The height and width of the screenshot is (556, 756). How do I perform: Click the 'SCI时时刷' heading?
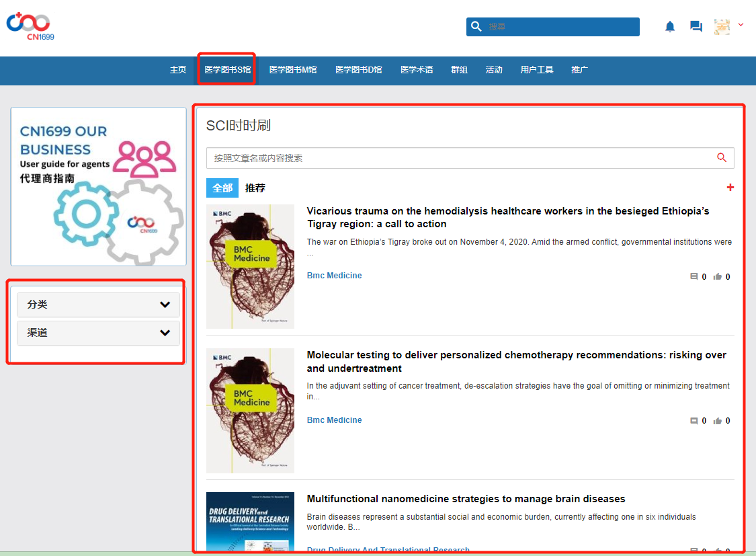(238, 126)
